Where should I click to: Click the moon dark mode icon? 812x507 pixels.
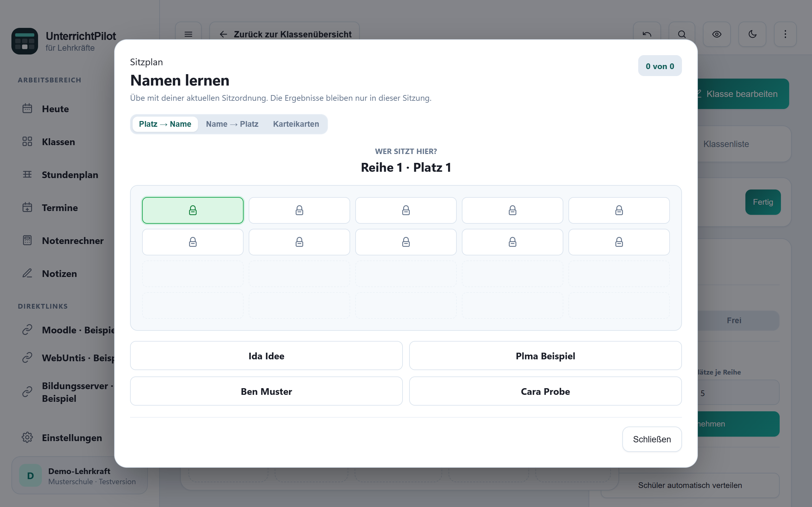click(x=752, y=34)
